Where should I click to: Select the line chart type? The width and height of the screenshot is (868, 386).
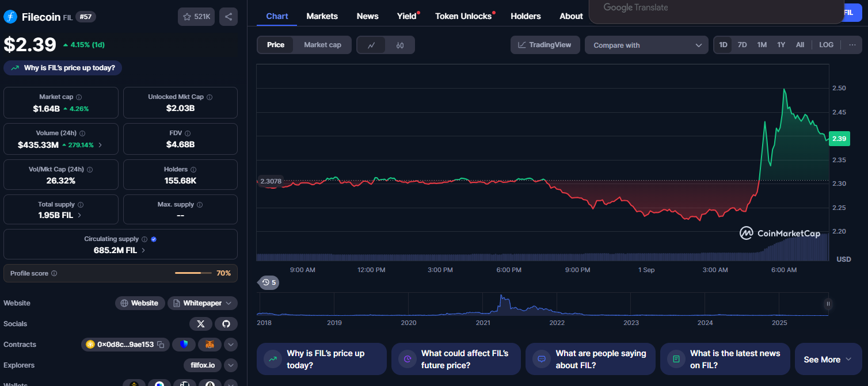pos(372,45)
